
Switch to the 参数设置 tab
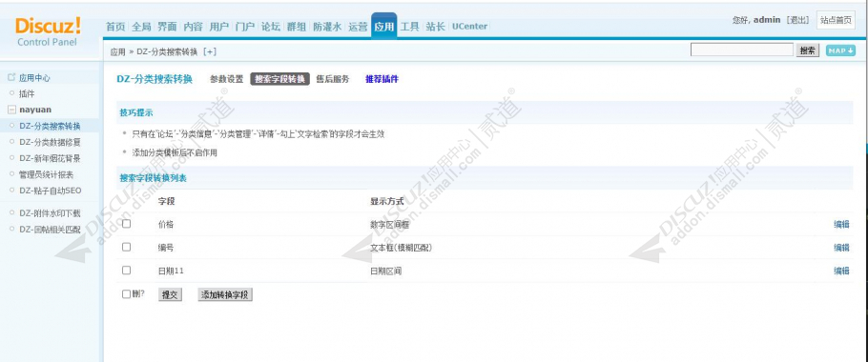[x=226, y=79]
